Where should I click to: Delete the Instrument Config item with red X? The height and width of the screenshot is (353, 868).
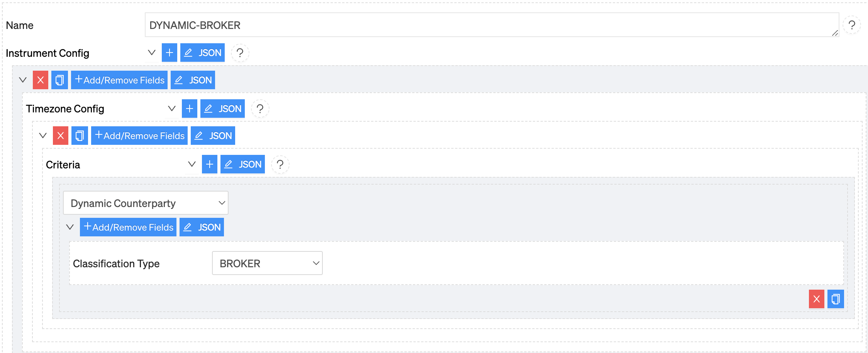point(41,80)
